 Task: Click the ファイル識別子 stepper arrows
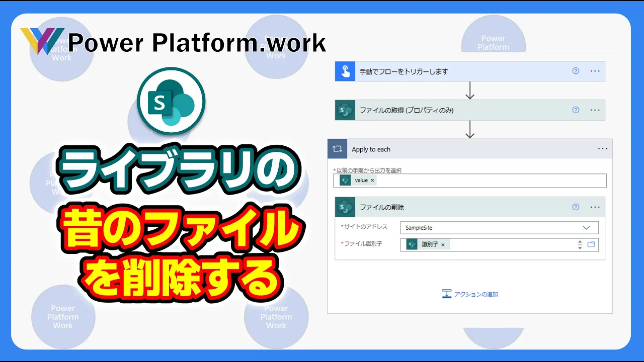(580, 245)
